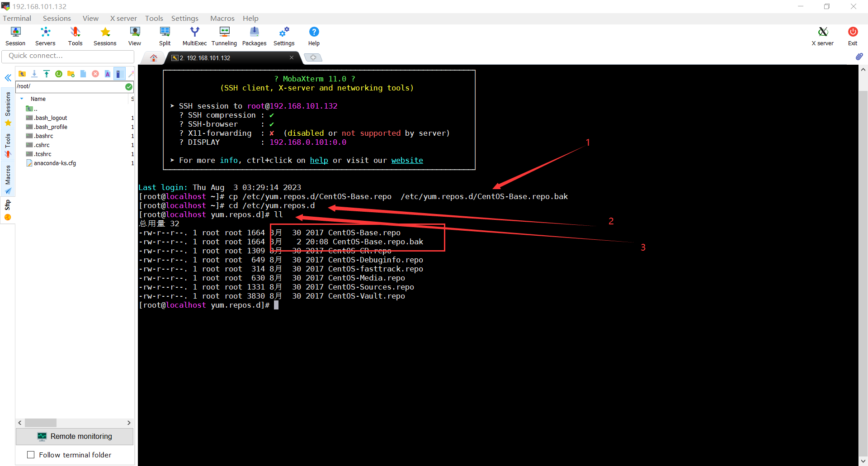Open a new tab with plus button
This screenshot has width=868, height=466.
313,57
